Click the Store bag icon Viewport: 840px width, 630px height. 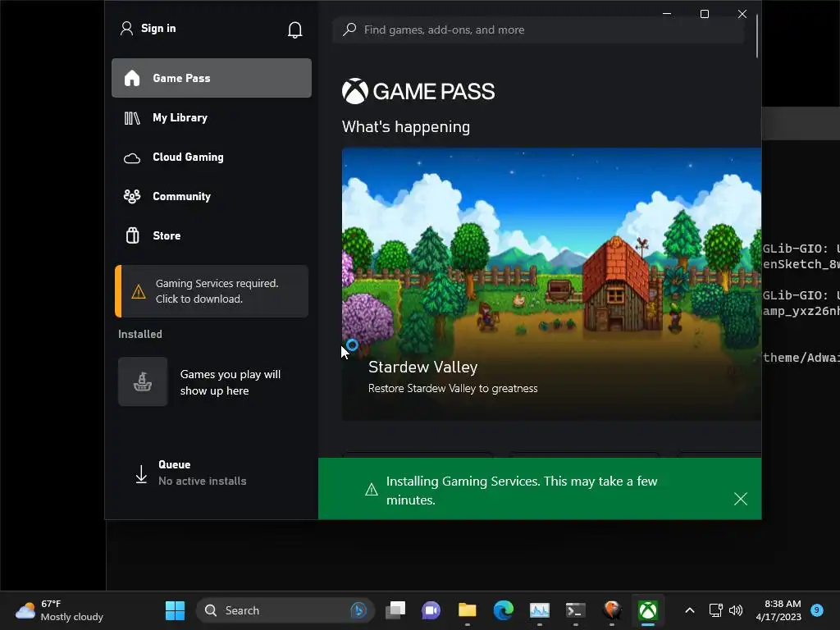[132, 235]
